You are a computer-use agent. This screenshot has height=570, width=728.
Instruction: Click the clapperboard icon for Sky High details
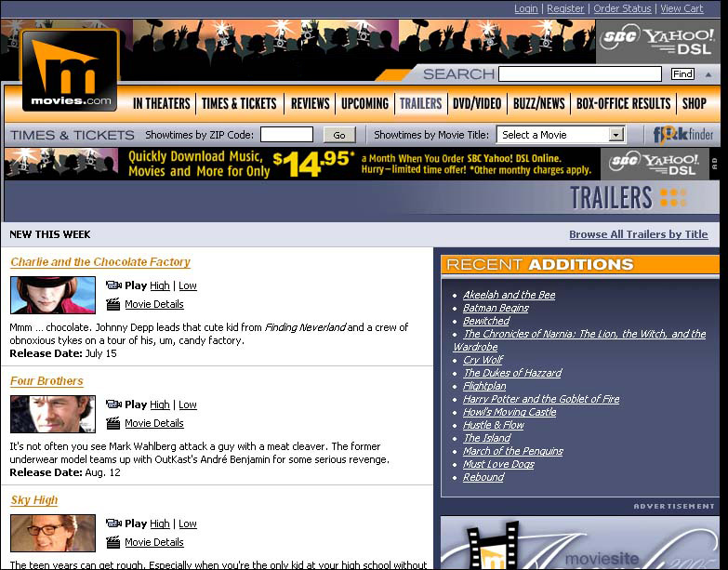click(x=113, y=542)
